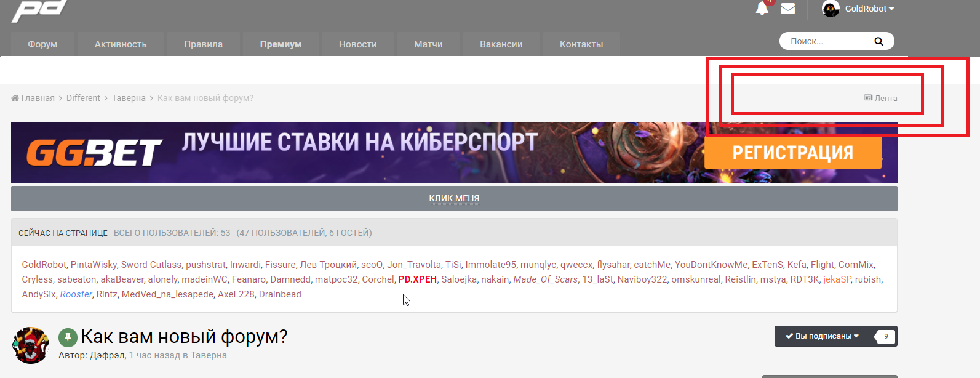Open user PD.XPEH profile
This screenshot has height=378, width=980.
pos(418,279)
